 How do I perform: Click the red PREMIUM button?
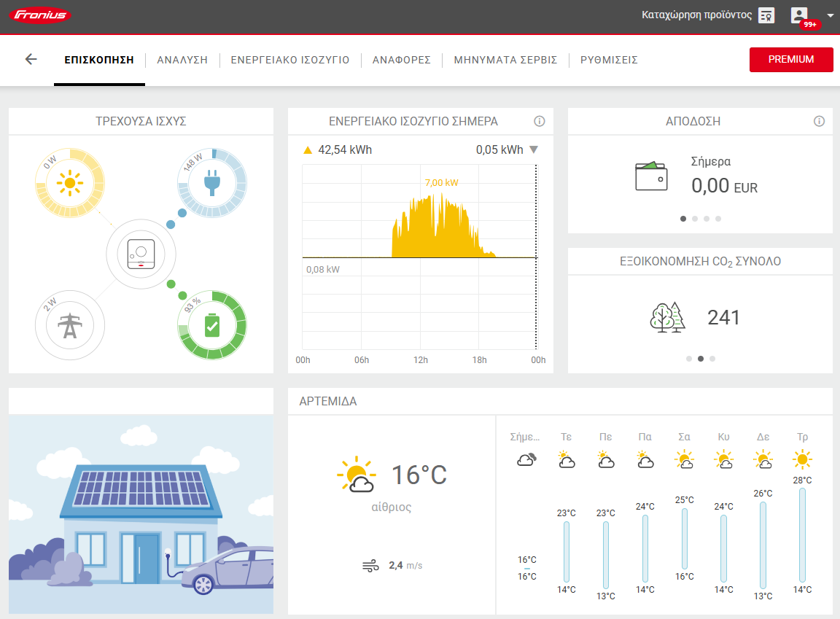pyautogui.click(x=791, y=59)
